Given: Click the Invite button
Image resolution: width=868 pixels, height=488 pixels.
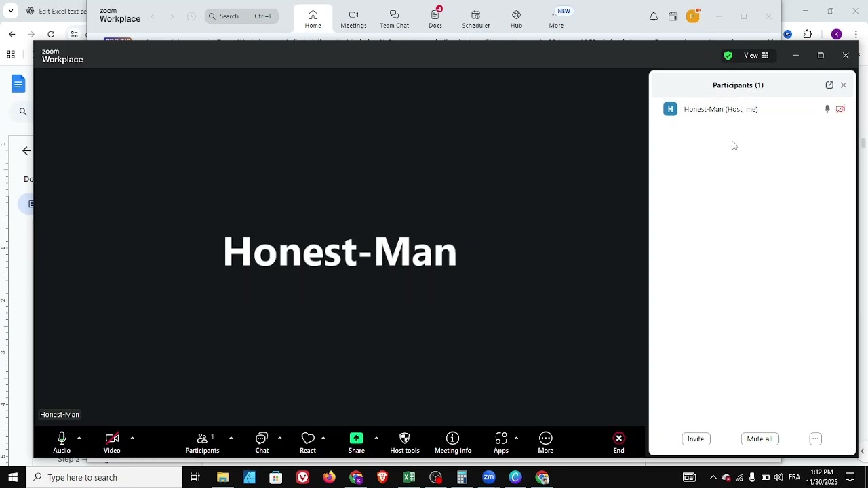Looking at the screenshot, I should click(x=696, y=439).
